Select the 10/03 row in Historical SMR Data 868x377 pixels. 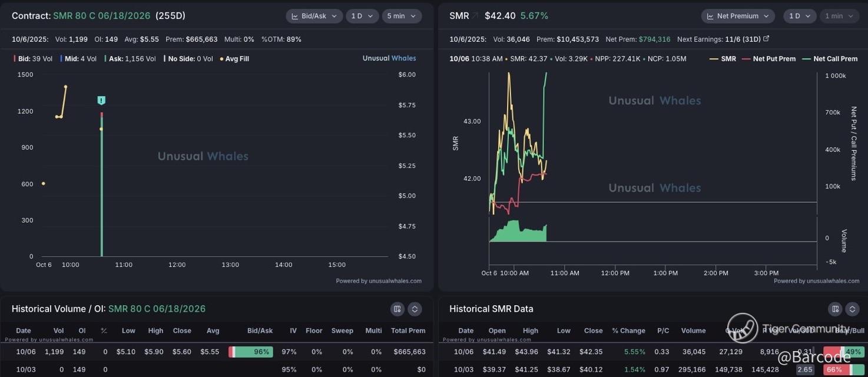[x=589, y=369]
